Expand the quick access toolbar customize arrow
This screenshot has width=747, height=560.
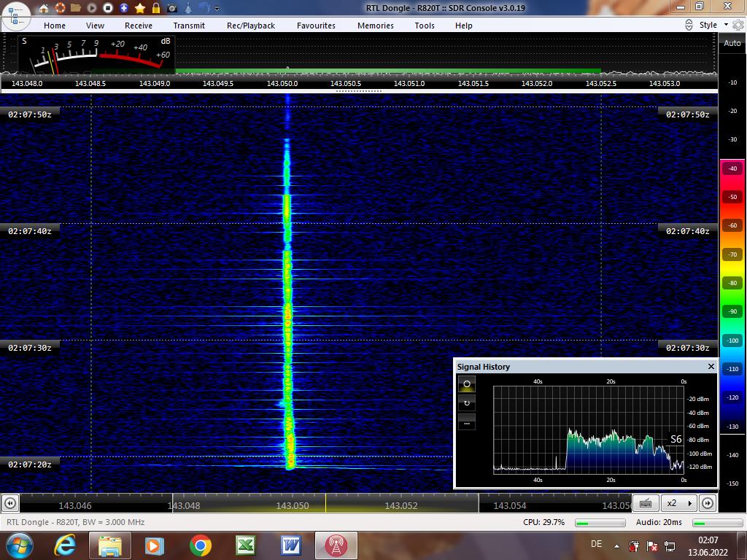pyautogui.click(x=217, y=9)
